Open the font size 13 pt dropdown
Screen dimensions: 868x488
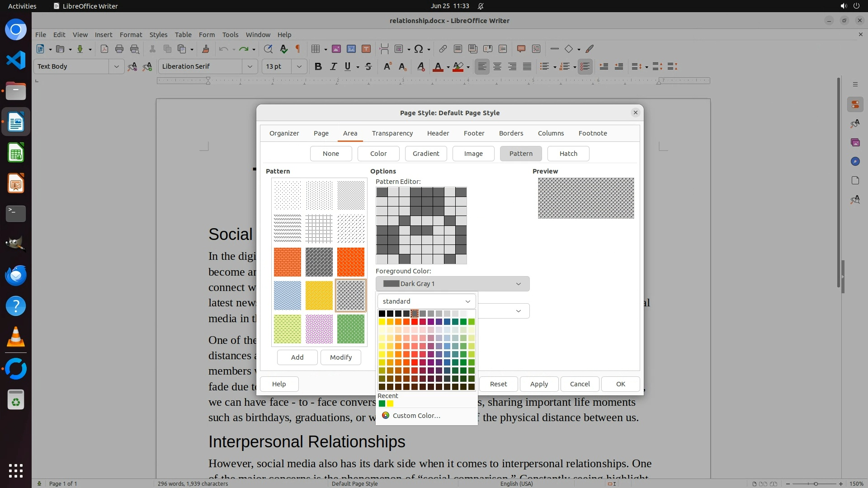[x=299, y=66]
